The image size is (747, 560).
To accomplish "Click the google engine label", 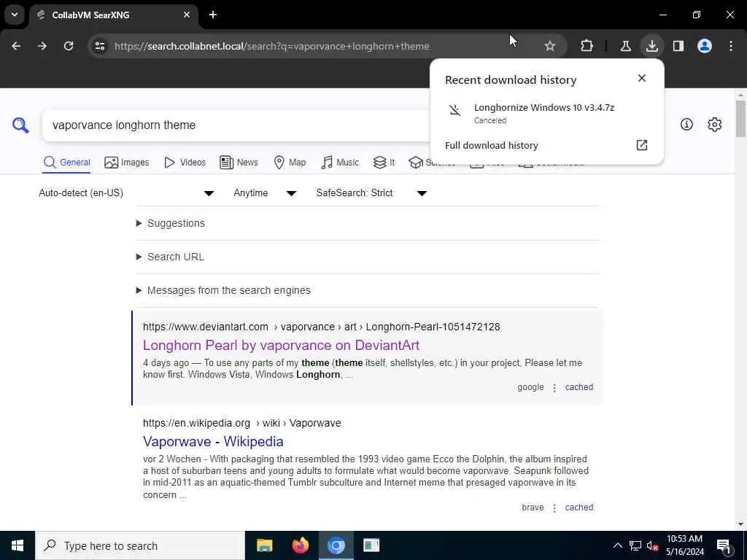I will tap(530, 387).
